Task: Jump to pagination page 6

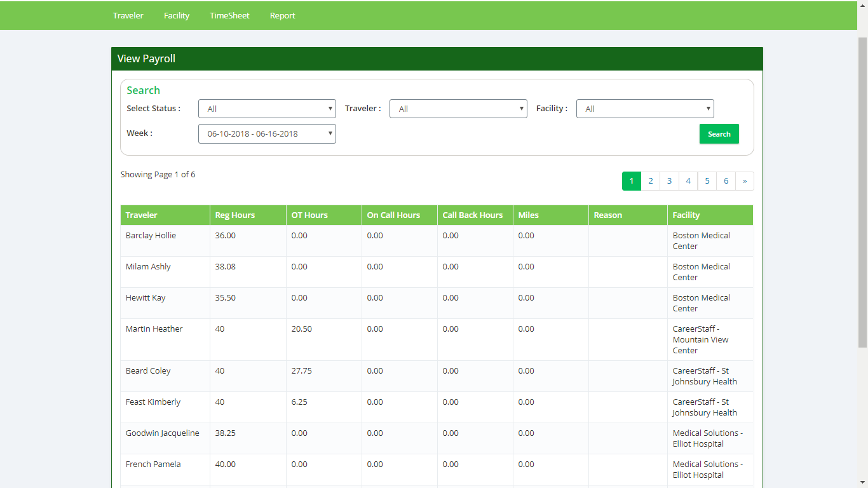Action: 726,181
